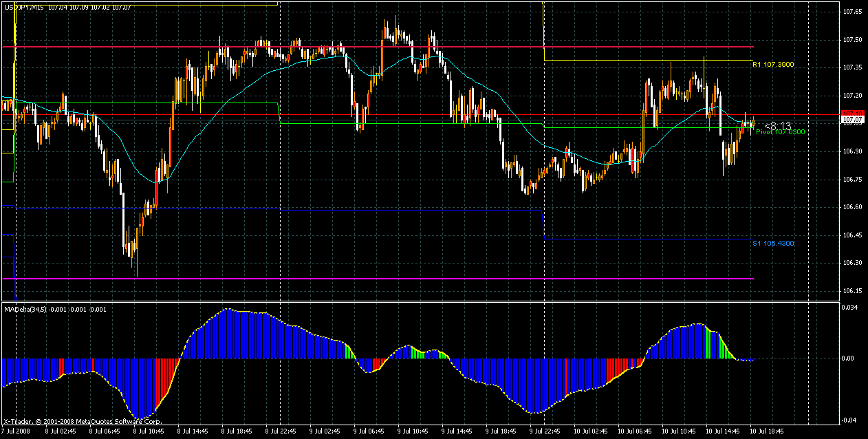The width and height of the screenshot is (868, 439).
Task: Click the white 107.07 current price tag
Action: pyautogui.click(x=852, y=120)
